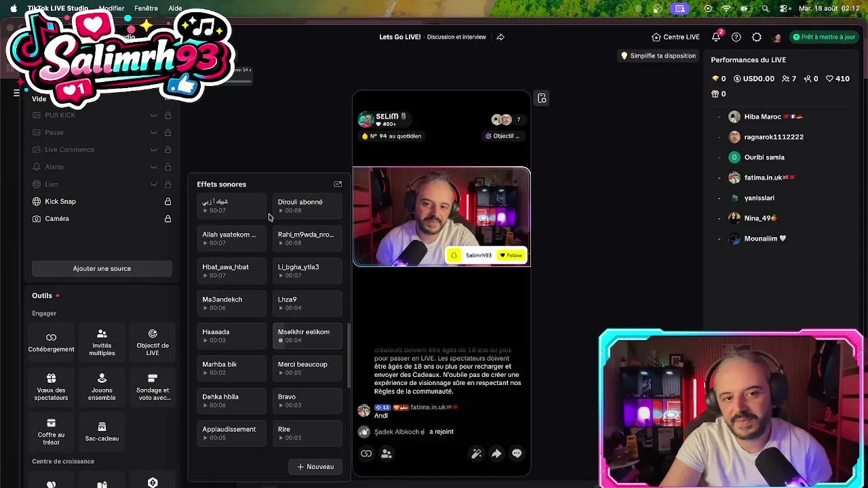Show the Live Commence source

pyautogui.click(x=154, y=150)
